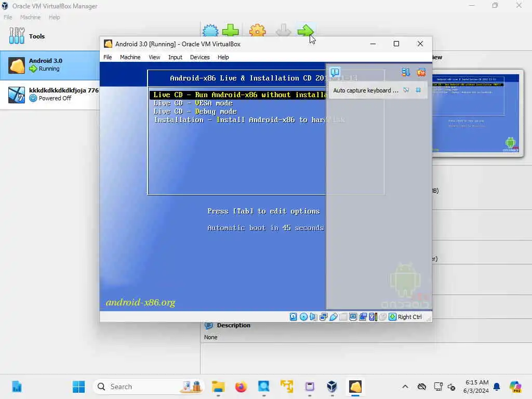Select Live CD - Debug mode entry
The width and height of the screenshot is (532, 399).
[x=195, y=111]
